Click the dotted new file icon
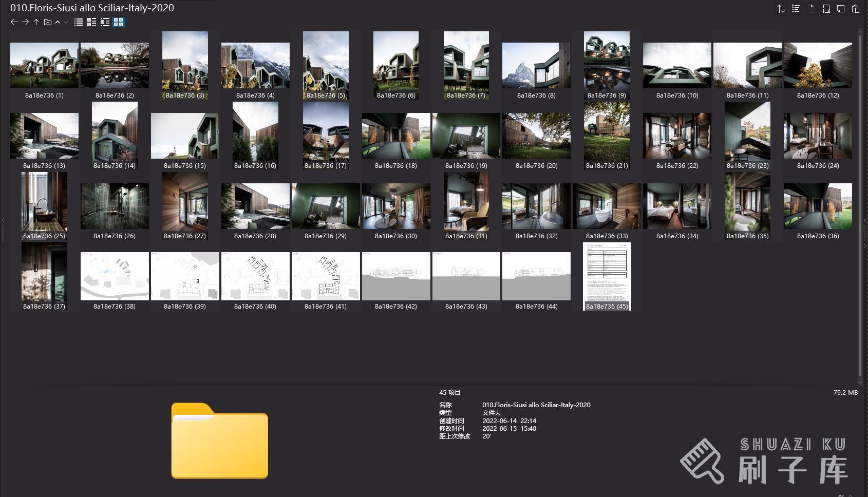Image resolution: width=868 pixels, height=497 pixels. point(810,9)
